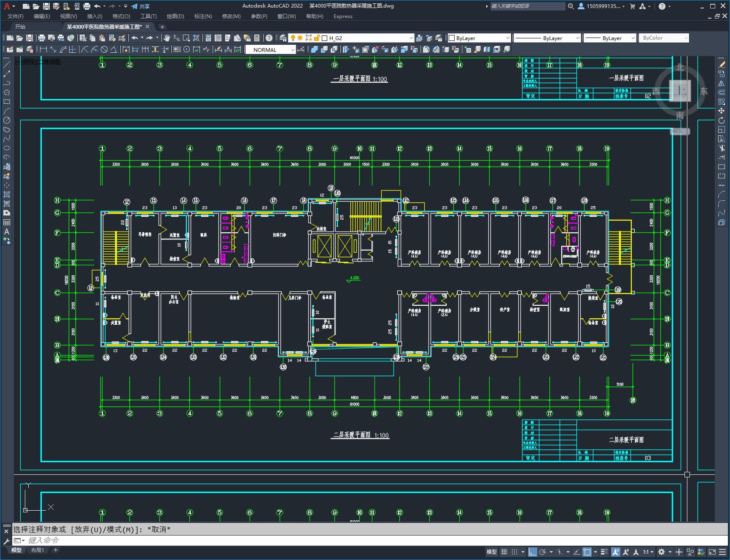
Task: Switch to the 布局1 layout tab
Action: click(x=38, y=550)
